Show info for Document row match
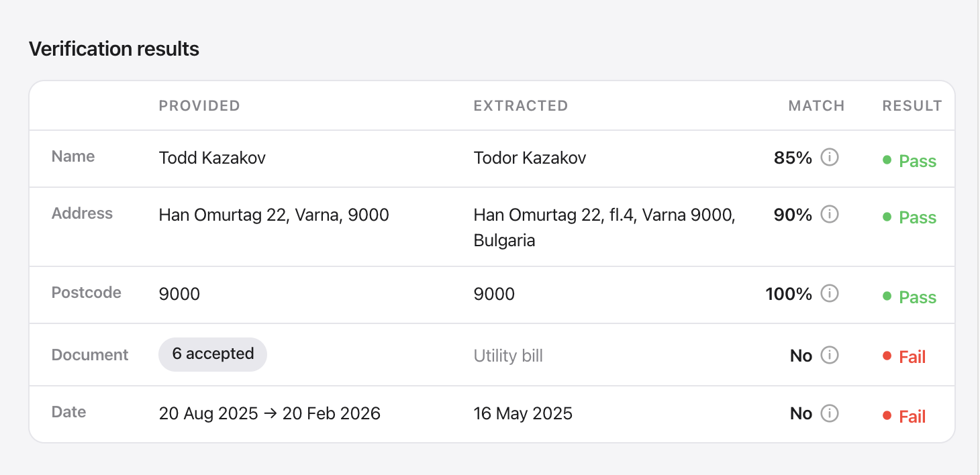980x475 pixels. click(x=830, y=355)
